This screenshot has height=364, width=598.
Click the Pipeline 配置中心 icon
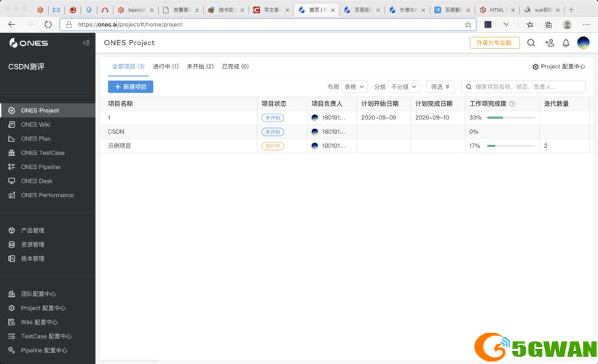(x=12, y=350)
